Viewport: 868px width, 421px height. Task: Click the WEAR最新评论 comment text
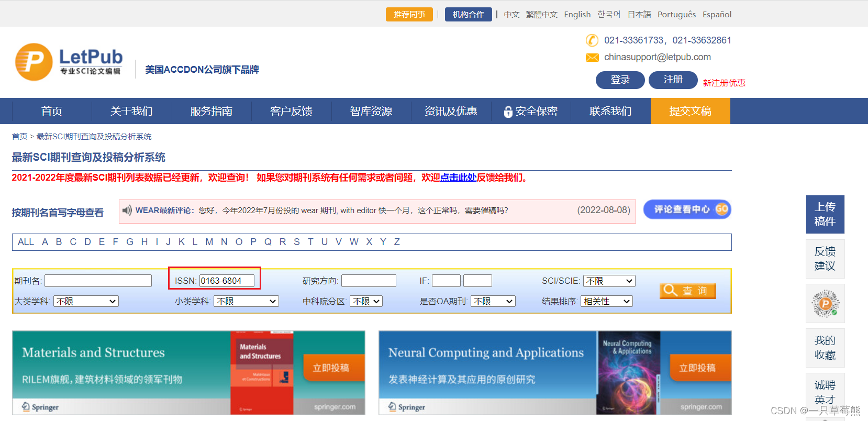tap(322, 210)
